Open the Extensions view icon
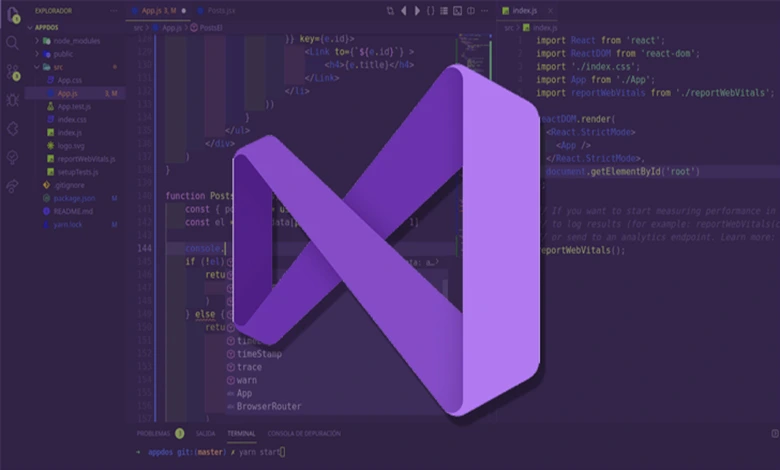The width and height of the screenshot is (780, 470). point(13,129)
